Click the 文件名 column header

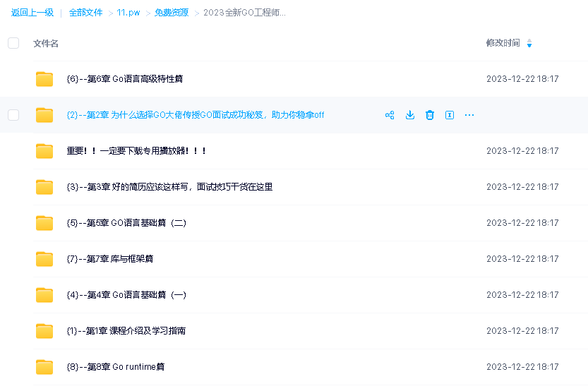[x=46, y=44]
